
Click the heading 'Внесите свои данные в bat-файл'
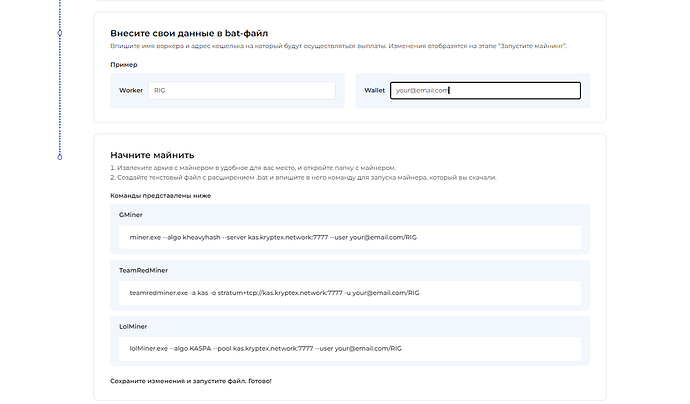click(189, 33)
